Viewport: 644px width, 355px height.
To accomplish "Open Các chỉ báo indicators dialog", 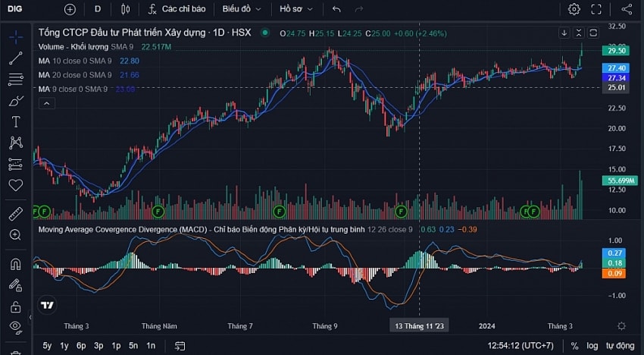I will [x=177, y=9].
